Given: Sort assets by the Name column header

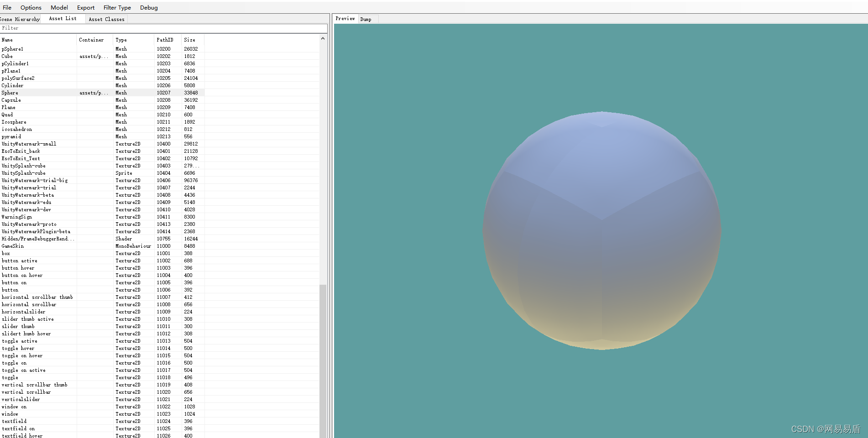Looking at the screenshot, I should [38, 40].
